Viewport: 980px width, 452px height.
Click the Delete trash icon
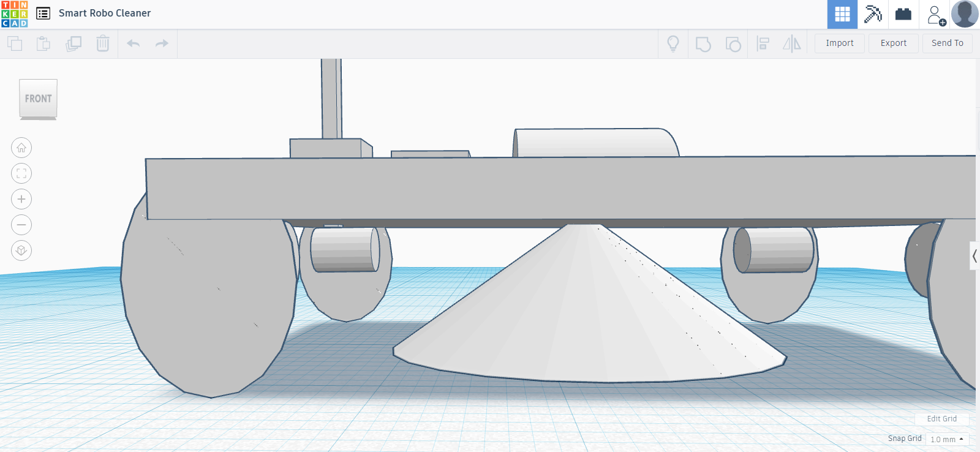click(x=103, y=43)
